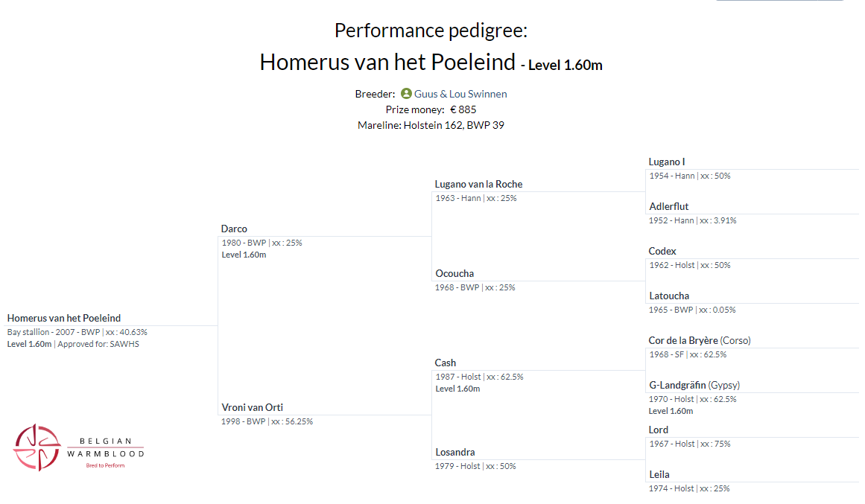This screenshot has height=504, width=865.
Task: Open the Codex ancestor entry
Action: (662, 251)
